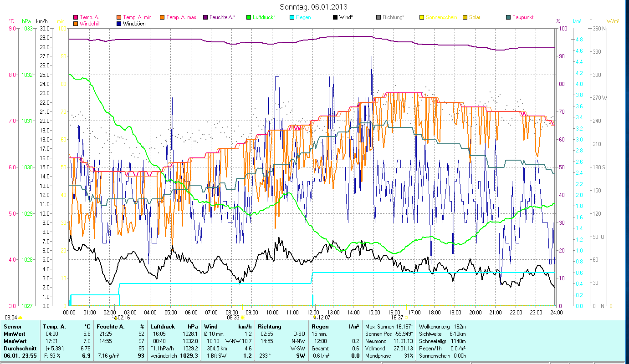Image resolution: width=629 pixels, height=364 pixels.
Task: Click the sunset marker at 16:37
Action: (406, 318)
